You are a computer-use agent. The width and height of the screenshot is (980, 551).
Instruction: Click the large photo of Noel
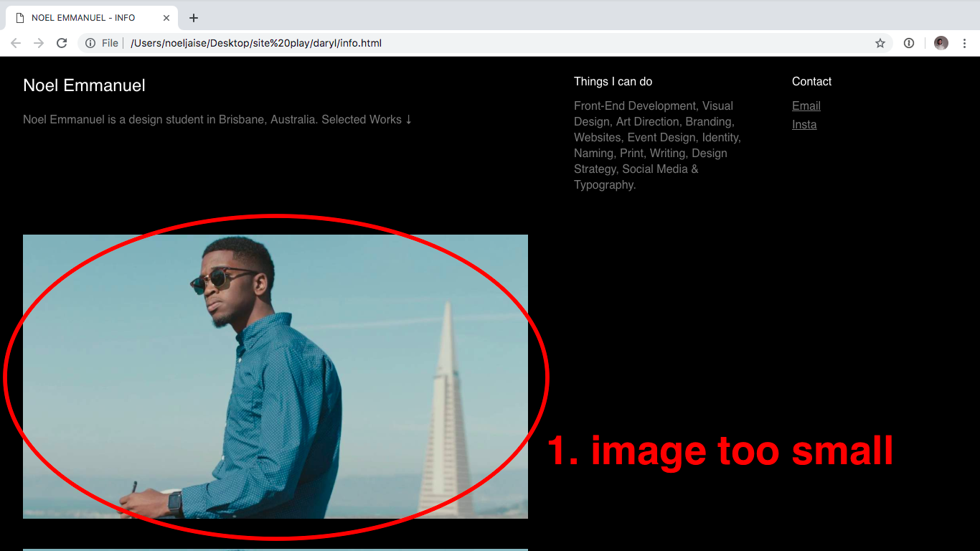[x=275, y=376]
